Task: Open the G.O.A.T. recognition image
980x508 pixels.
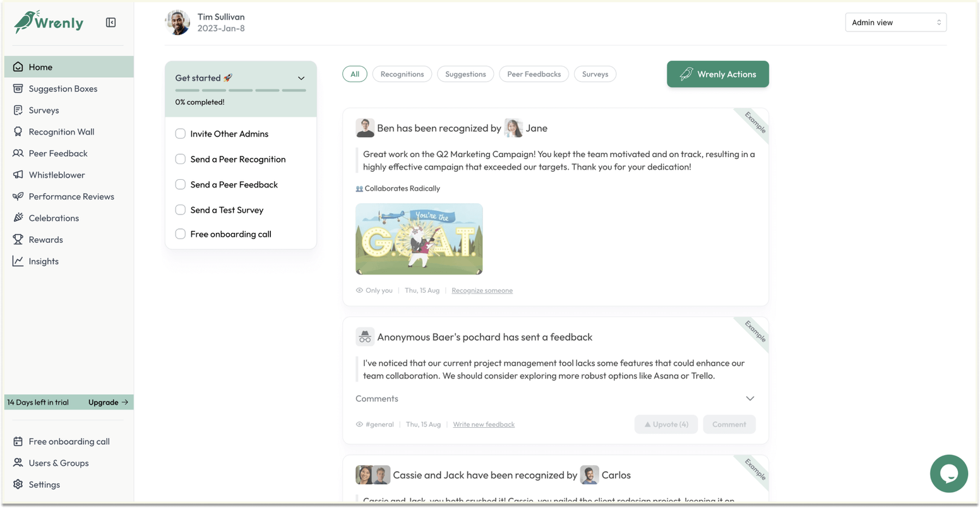Action: click(x=419, y=239)
